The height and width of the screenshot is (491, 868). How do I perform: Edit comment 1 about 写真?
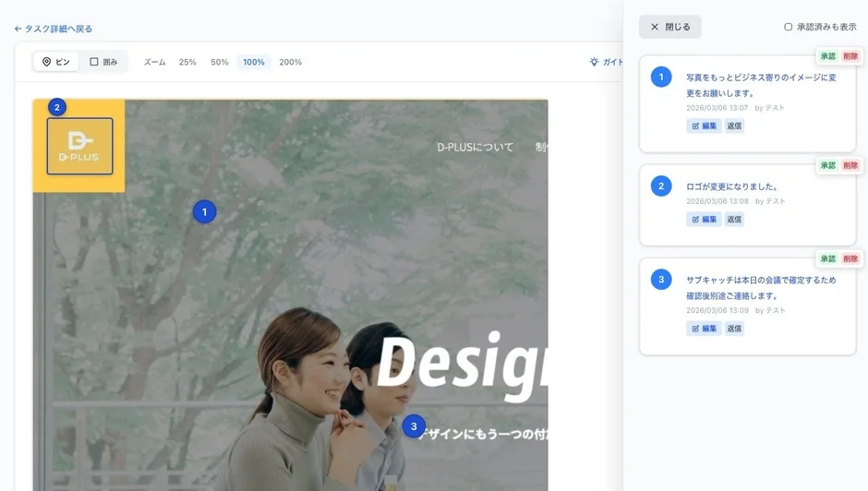coord(705,126)
